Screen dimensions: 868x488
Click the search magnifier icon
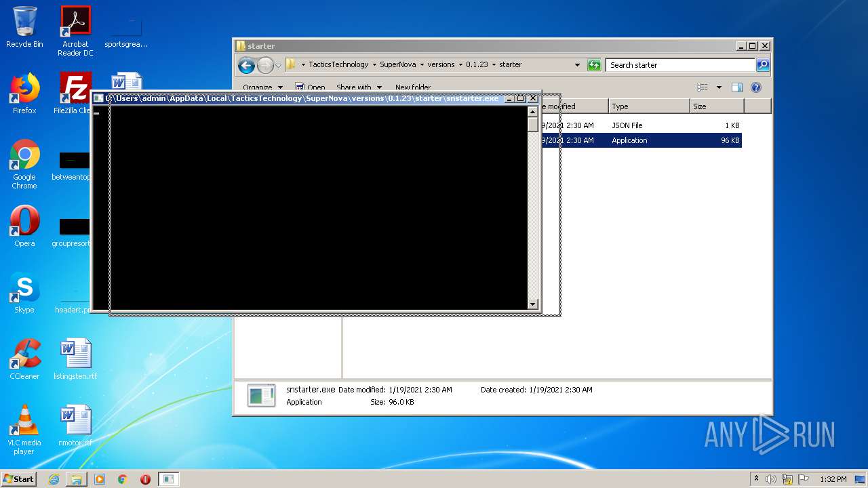763,65
